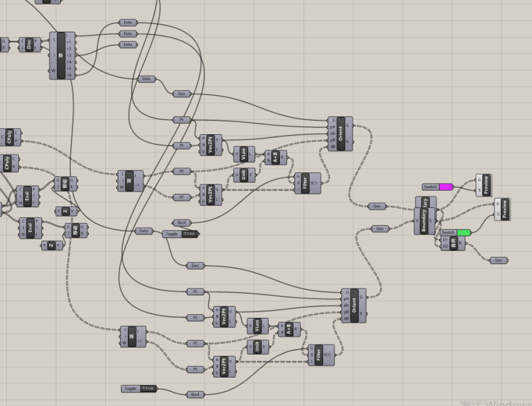Click the upper Filter component
The image size is (532, 406).
pyautogui.click(x=306, y=182)
